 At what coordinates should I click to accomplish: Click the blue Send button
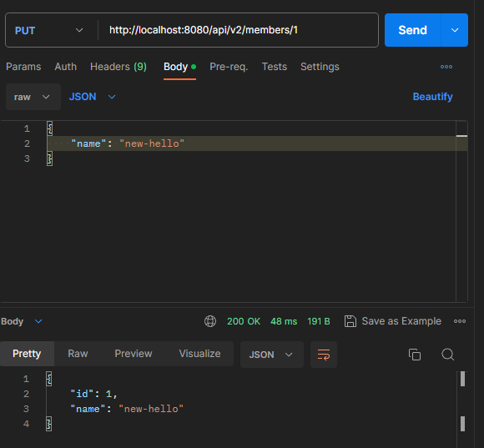click(x=413, y=30)
